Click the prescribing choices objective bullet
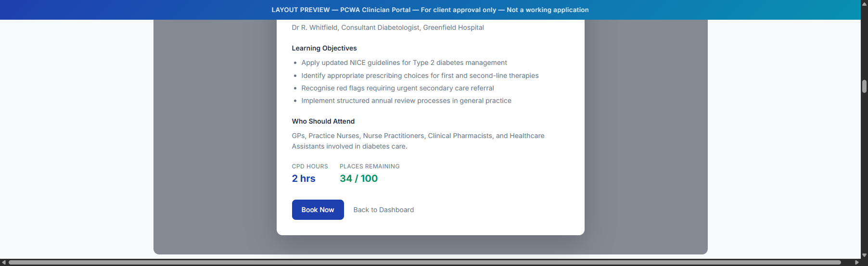This screenshot has width=868, height=266. pyautogui.click(x=420, y=76)
